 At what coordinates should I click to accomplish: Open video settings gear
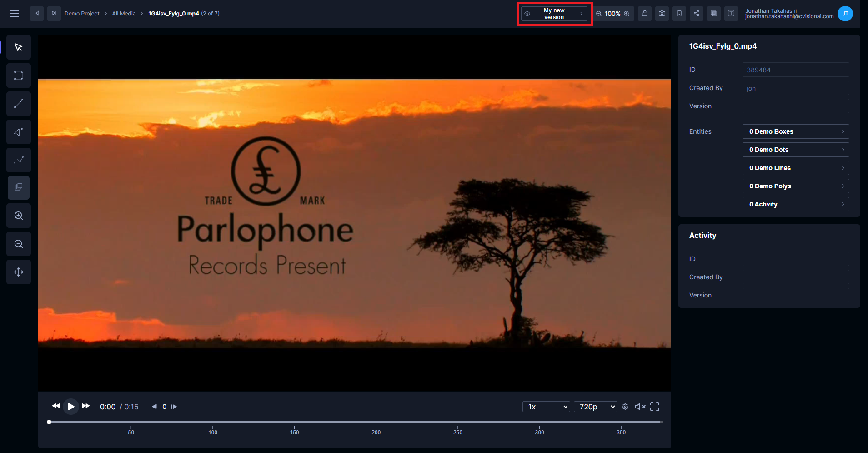point(625,407)
